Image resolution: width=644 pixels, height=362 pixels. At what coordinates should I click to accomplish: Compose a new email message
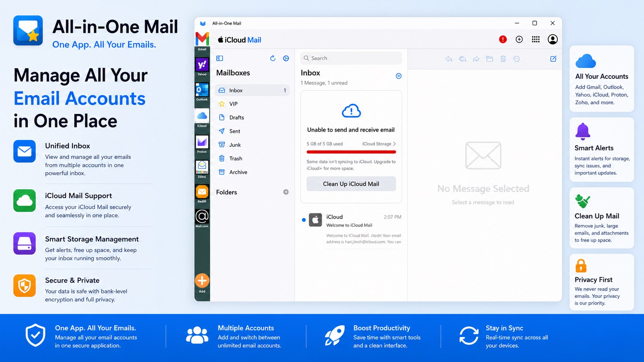point(553,59)
